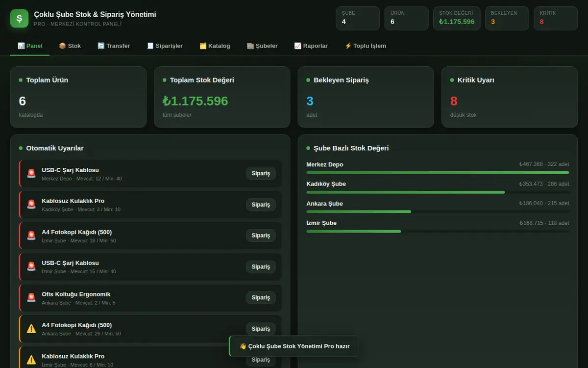Open the Toplu İşlem tab
Screen dimensions: 588x368
tap(365, 46)
